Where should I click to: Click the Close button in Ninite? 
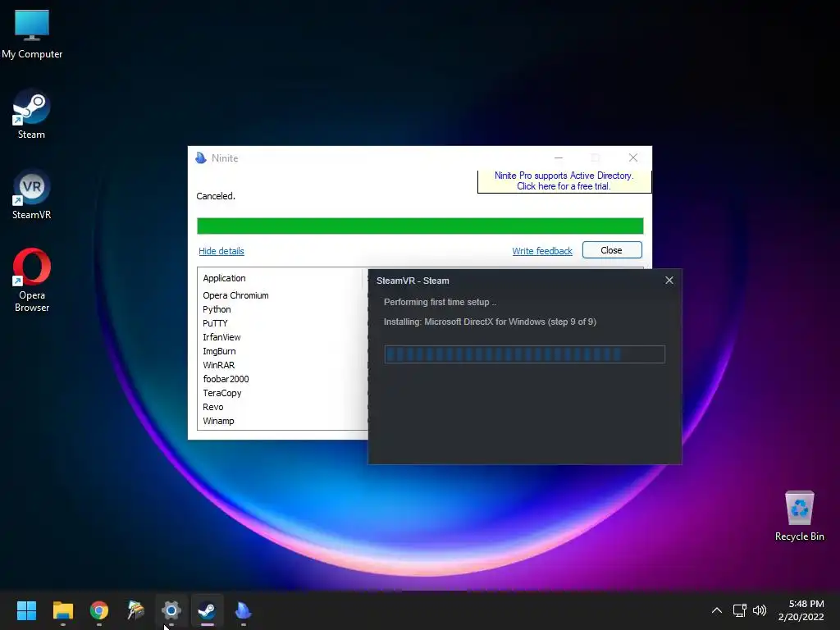click(x=612, y=250)
